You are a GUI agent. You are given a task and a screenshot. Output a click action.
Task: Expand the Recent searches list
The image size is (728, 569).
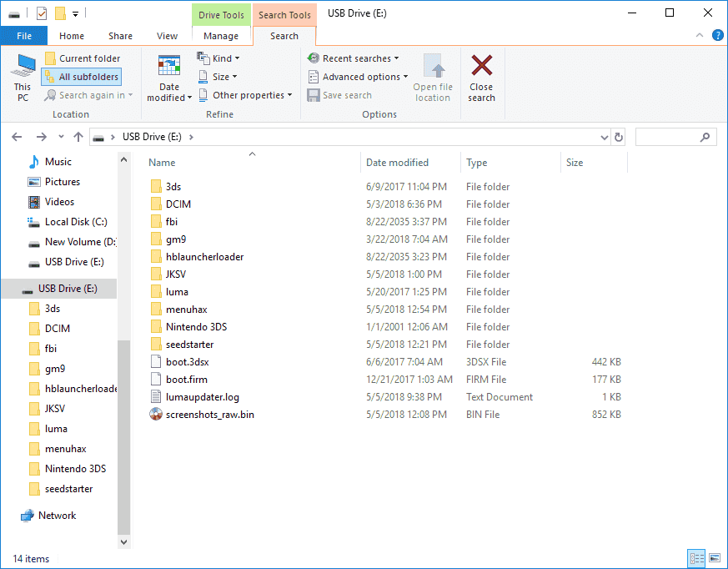(354, 58)
